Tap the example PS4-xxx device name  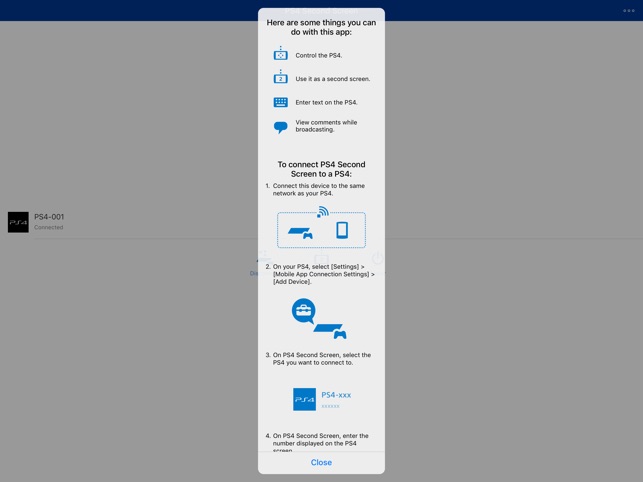pyautogui.click(x=336, y=395)
